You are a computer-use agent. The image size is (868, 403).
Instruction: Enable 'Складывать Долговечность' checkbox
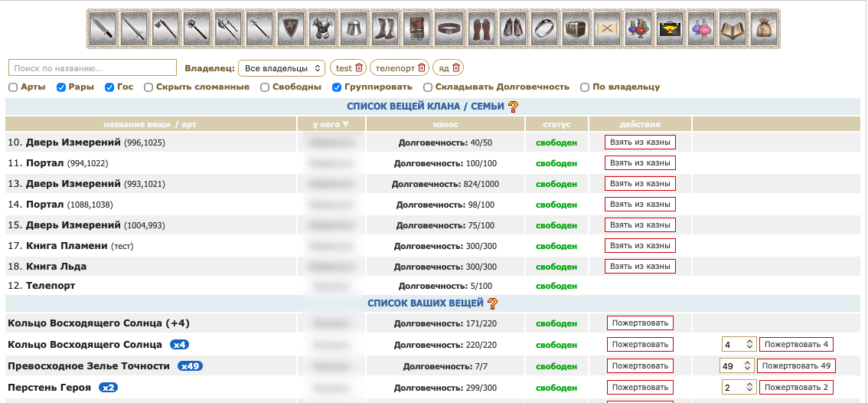(428, 87)
